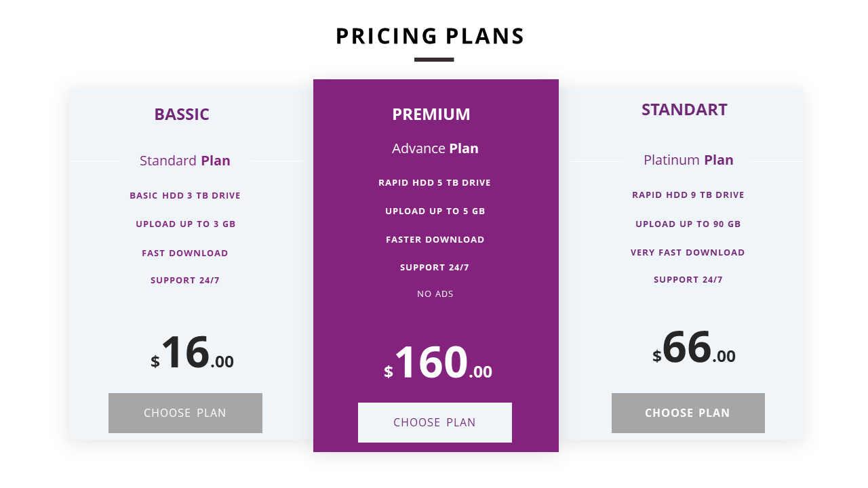The width and height of the screenshot is (868, 488).
Task: Select Choose Plan in the Premium card
Action: pos(435,422)
